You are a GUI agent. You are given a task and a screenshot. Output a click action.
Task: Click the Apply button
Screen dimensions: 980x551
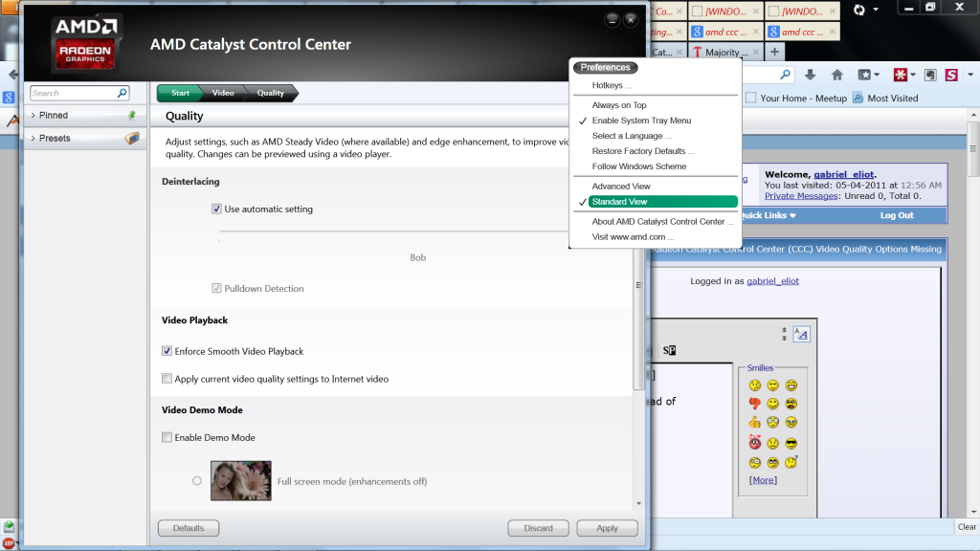point(607,528)
